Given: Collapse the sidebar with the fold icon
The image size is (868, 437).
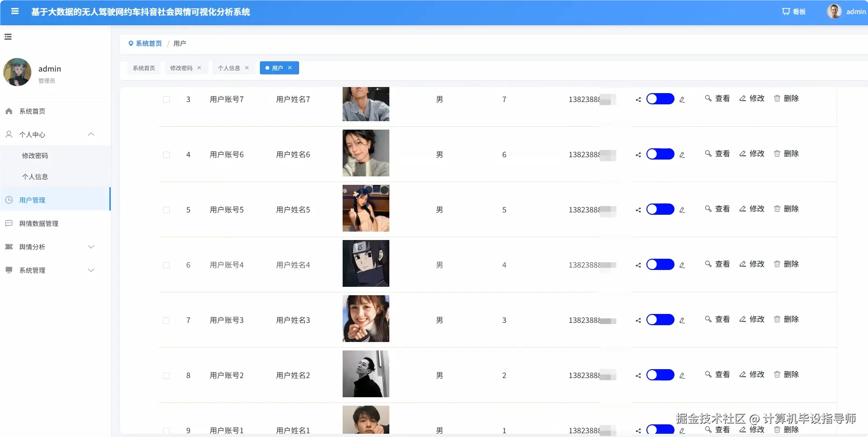Looking at the screenshot, I should coord(8,36).
